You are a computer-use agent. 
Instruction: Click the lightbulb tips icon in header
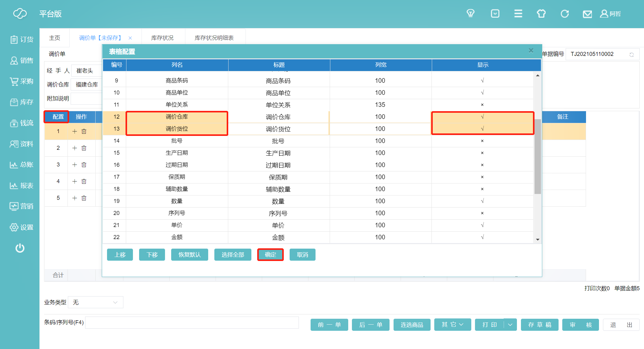(470, 14)
